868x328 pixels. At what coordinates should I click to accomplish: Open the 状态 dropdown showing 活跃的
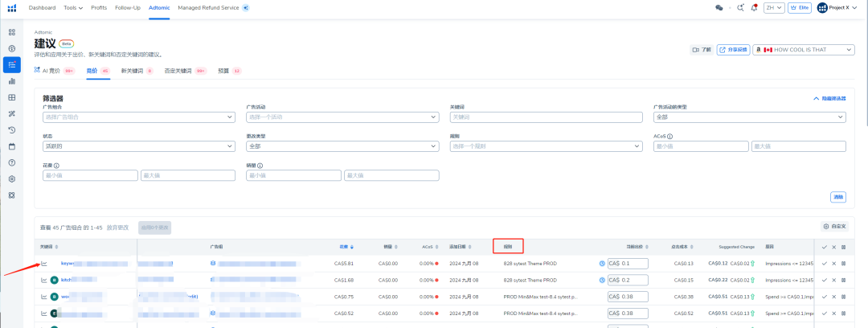138,146
